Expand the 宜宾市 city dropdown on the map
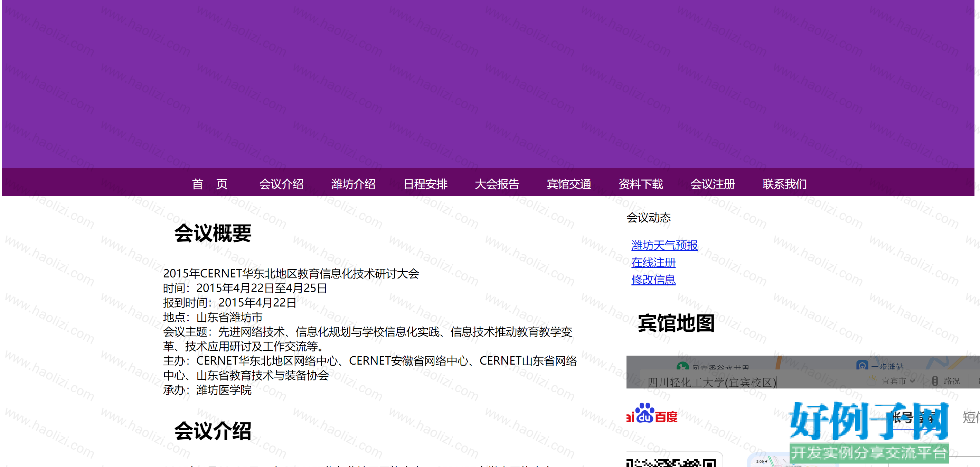The height and width of the screenshot is (467, 980). (898, 381)
